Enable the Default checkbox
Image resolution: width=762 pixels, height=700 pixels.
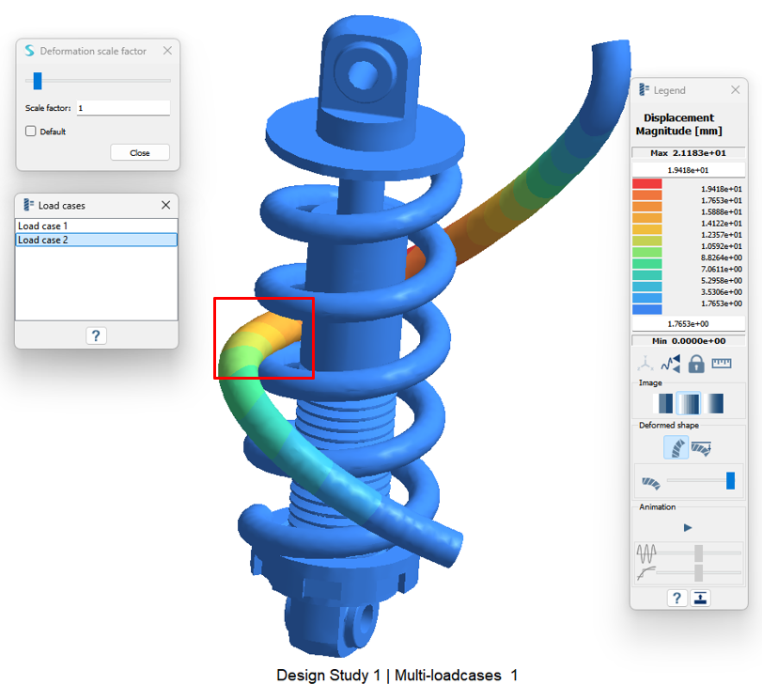31,132
